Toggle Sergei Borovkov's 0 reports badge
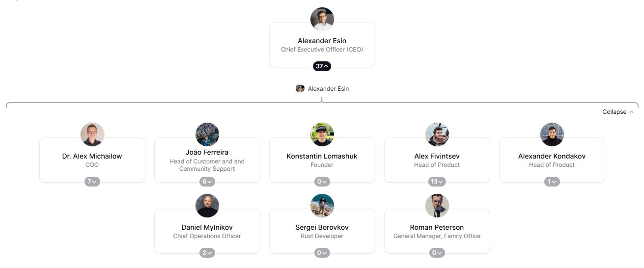The height and width of the screenshot is (268, 644). coord(322,253)
